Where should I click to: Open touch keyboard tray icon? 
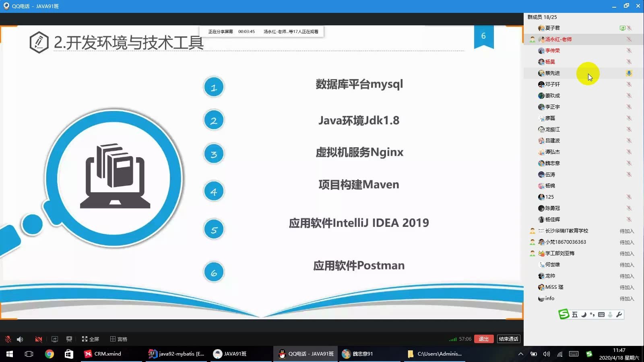(x=574, y=354)
